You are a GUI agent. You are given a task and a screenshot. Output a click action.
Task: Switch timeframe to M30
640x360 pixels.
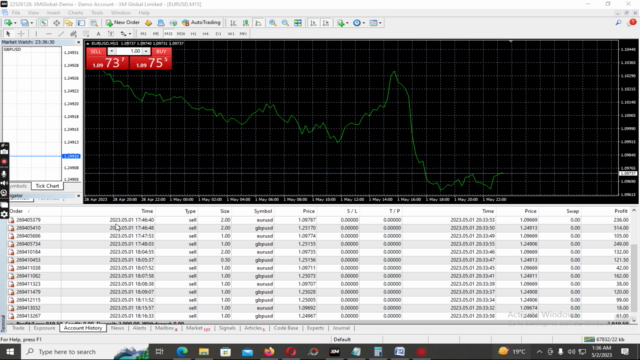point(181,33)
